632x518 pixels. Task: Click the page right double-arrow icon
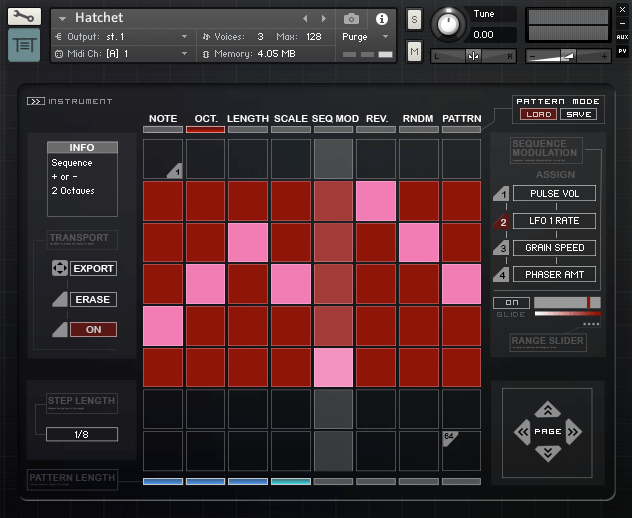click(x=573, y=432)
